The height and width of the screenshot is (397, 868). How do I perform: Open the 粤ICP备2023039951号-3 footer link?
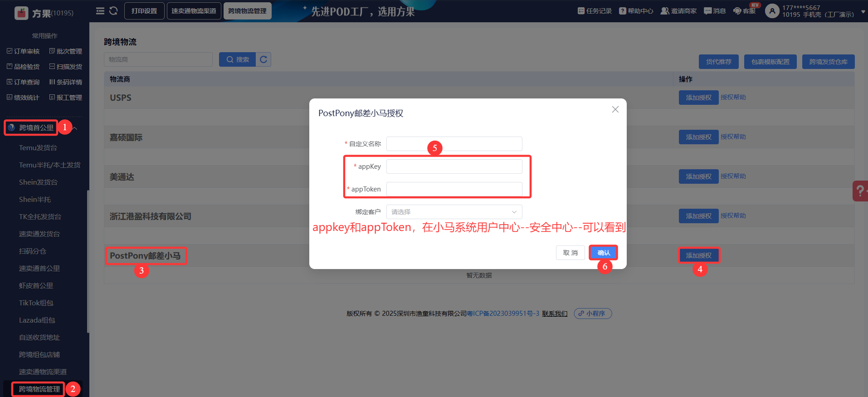503,314
